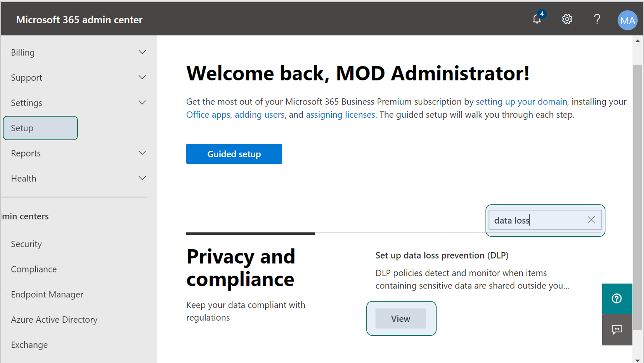Click the Privacy and compliance heading
Viewport: 644px width, 363px height.
coord(241,267)
